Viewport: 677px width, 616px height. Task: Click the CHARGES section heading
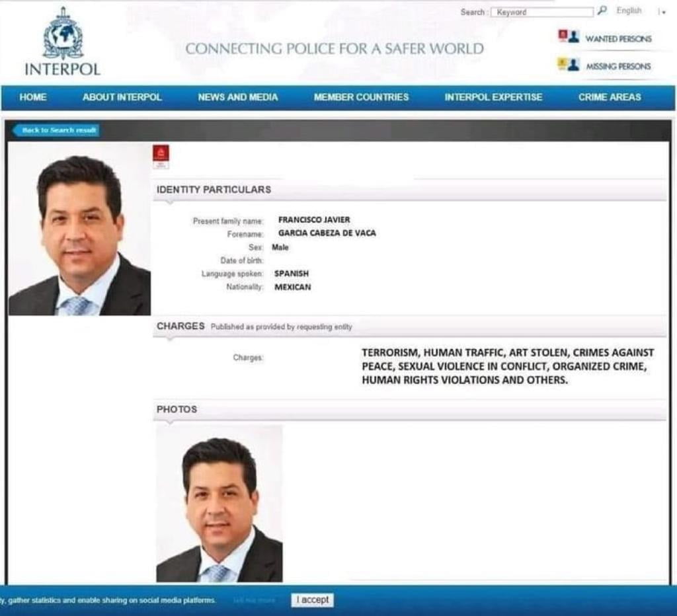point(180,326)
